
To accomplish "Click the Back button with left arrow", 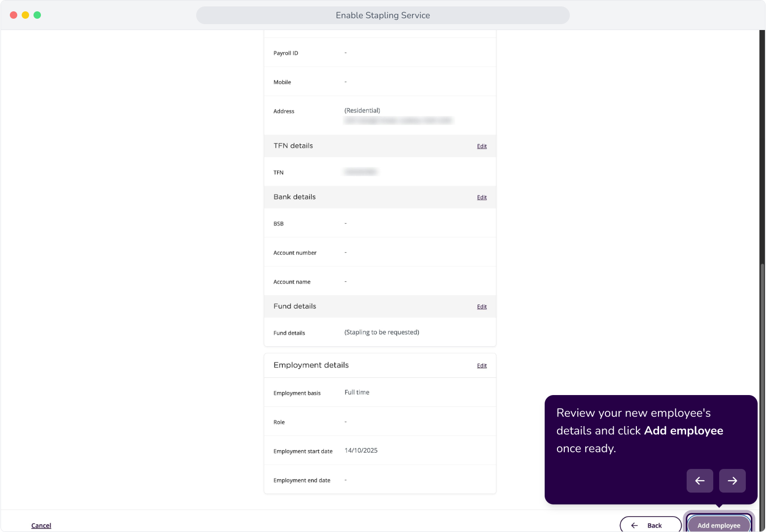I will (x=651, y=525).
